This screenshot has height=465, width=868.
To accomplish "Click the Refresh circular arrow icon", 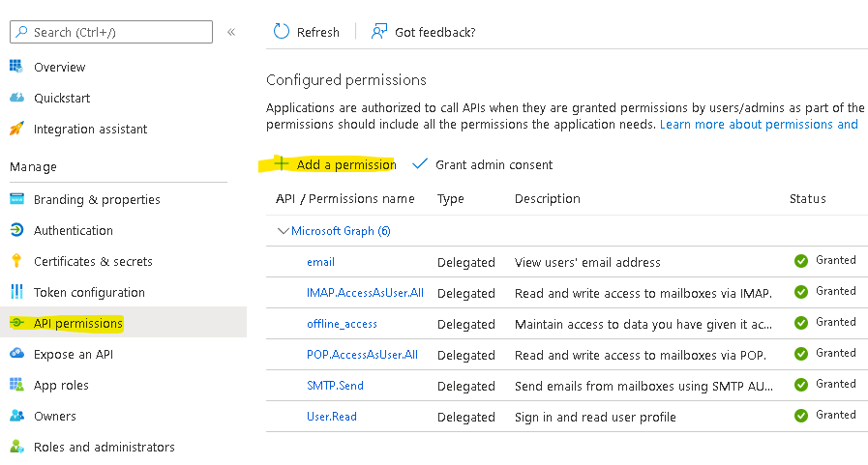I will tap(282, 32).
